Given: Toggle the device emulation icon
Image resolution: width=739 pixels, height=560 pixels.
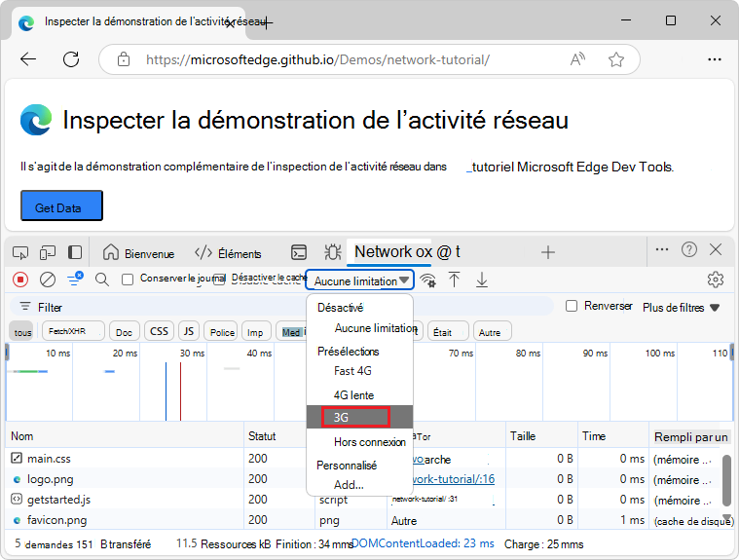Looking at the screenshot, I should [48, 252].
